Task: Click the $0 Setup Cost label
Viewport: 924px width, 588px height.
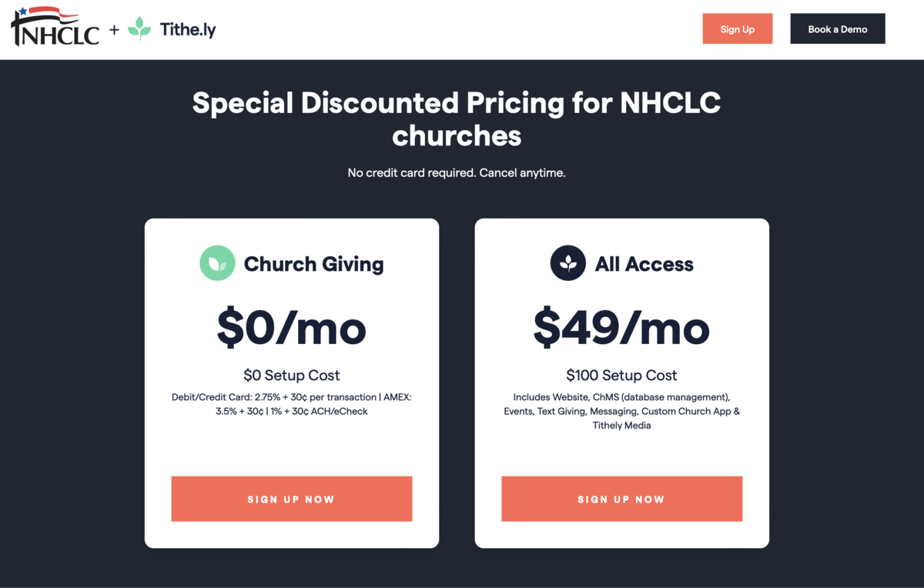Action: 291,375
